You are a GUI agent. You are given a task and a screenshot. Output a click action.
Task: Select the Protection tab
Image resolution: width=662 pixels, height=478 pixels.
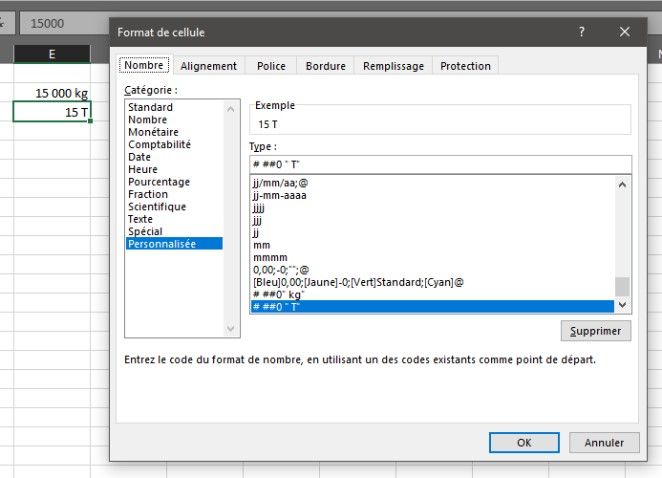[465, 66]
